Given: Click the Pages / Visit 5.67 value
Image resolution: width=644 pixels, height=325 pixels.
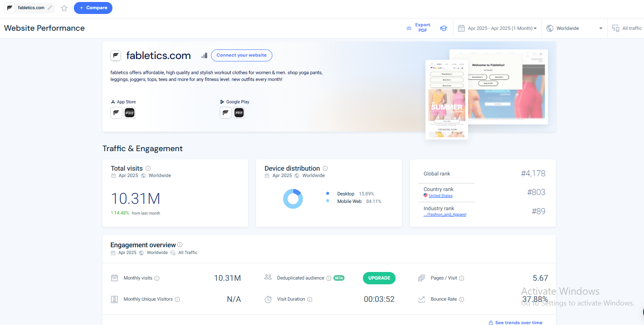Looking at the screenshot, I should [x=540, y=278].
